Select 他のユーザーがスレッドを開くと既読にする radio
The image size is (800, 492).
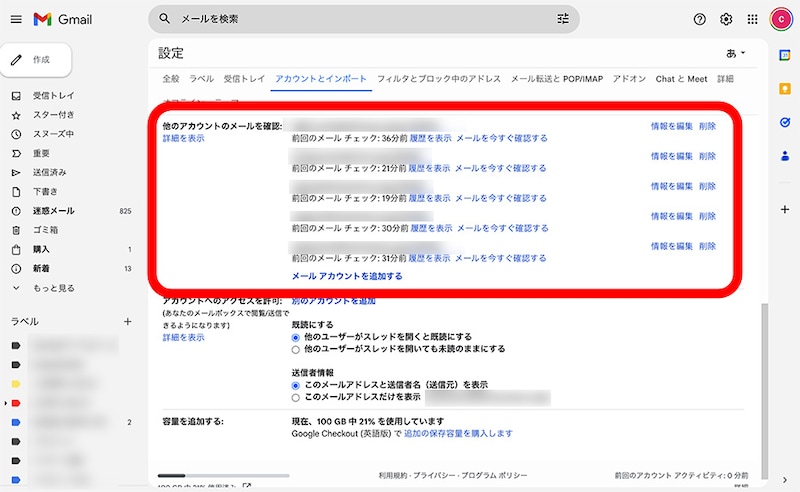[295, 337]
